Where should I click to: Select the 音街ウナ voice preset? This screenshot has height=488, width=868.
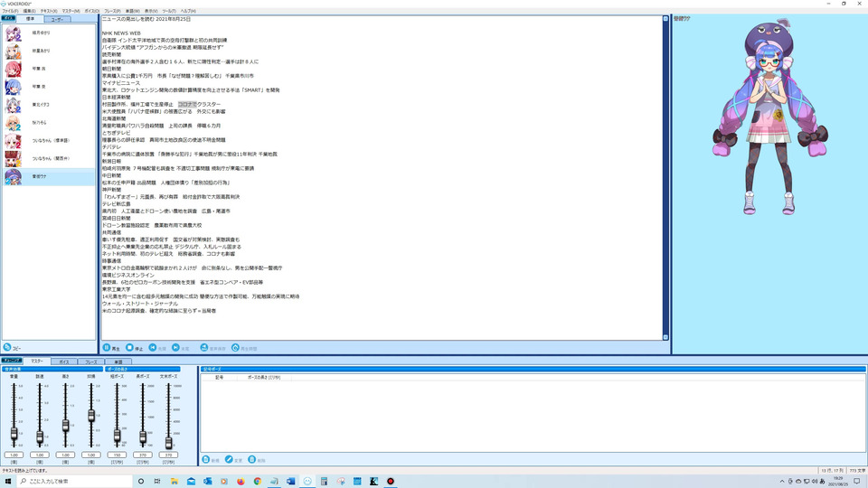coord(49,176)
